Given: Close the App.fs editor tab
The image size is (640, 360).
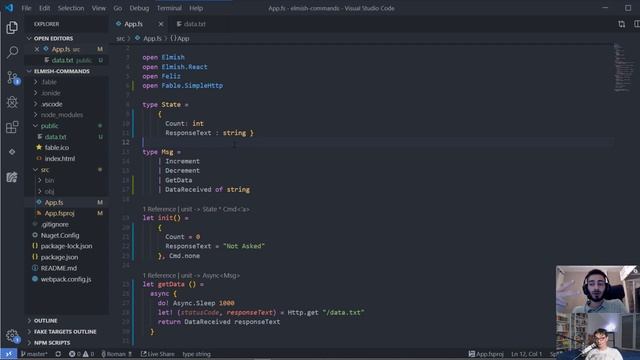Looking at the screenshot, I should pyautogui.click(x=161, y=24).
